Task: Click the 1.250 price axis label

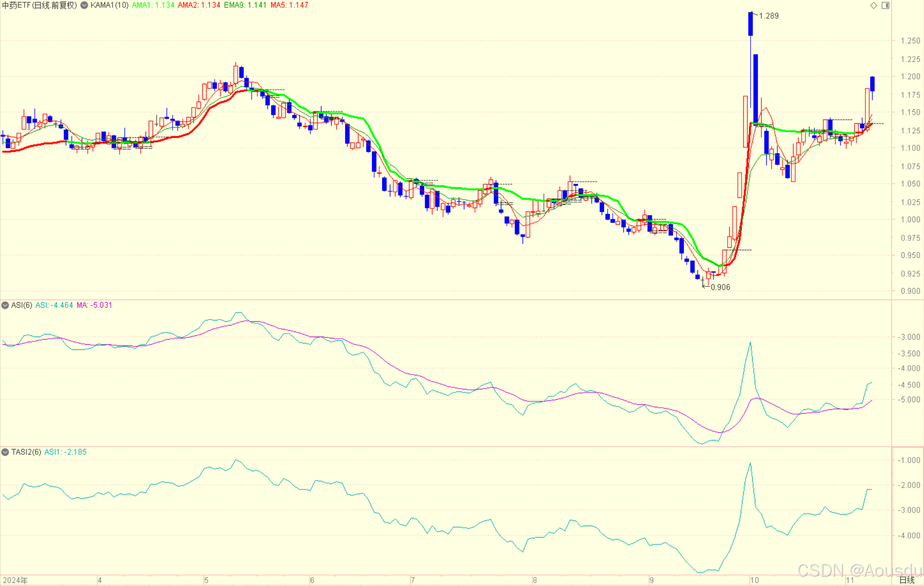Action: pos(910,41)
